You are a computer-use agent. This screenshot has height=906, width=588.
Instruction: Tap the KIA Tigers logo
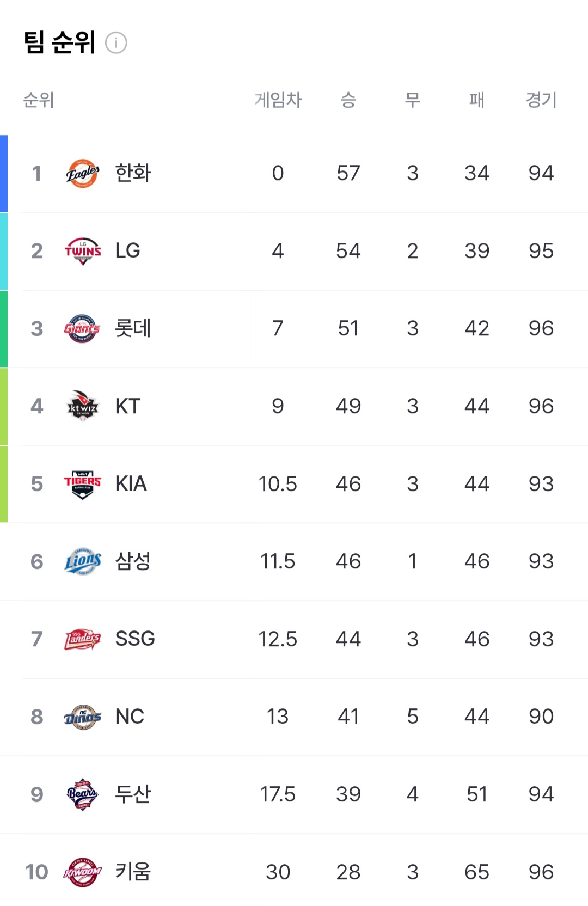83,484
